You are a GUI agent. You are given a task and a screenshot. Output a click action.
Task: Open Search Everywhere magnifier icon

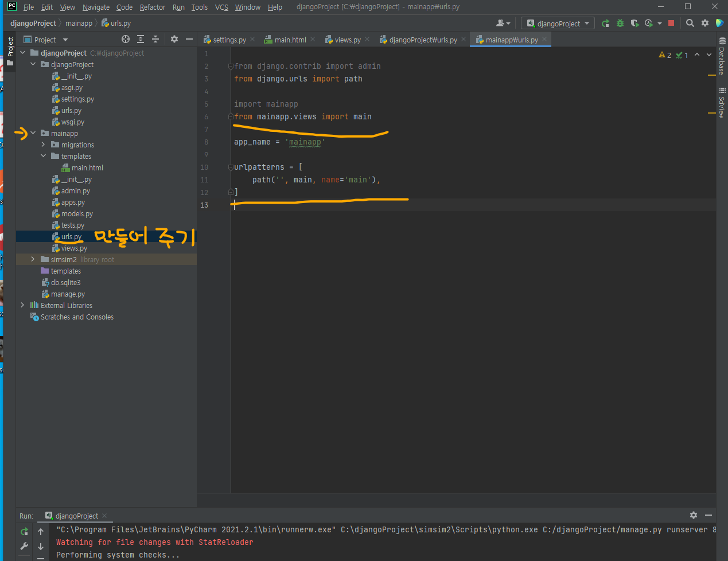point(690,24)
